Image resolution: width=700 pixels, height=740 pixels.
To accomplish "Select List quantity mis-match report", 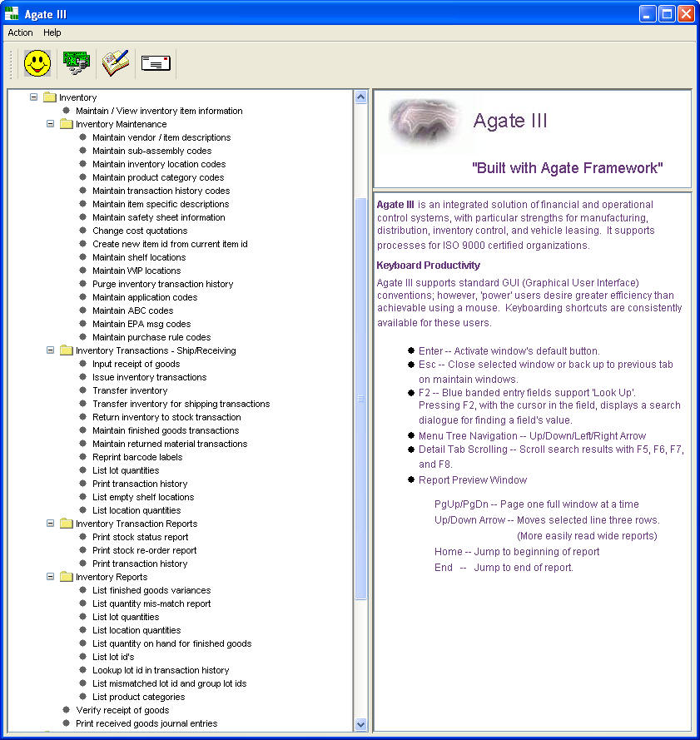I will coord(151,603).
